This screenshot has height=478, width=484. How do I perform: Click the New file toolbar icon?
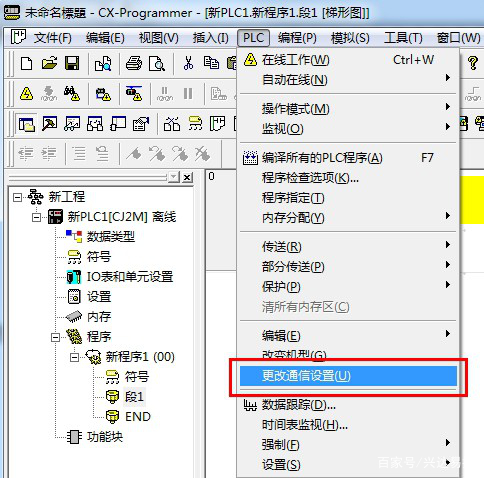(x=26, y=63)
